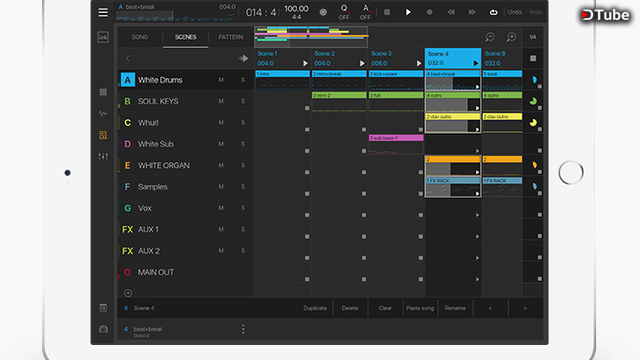Launch Scene 1 with its play arrow
Image resolution: width=640 pixels, height=360 pixels.
(x=305, y=63)
